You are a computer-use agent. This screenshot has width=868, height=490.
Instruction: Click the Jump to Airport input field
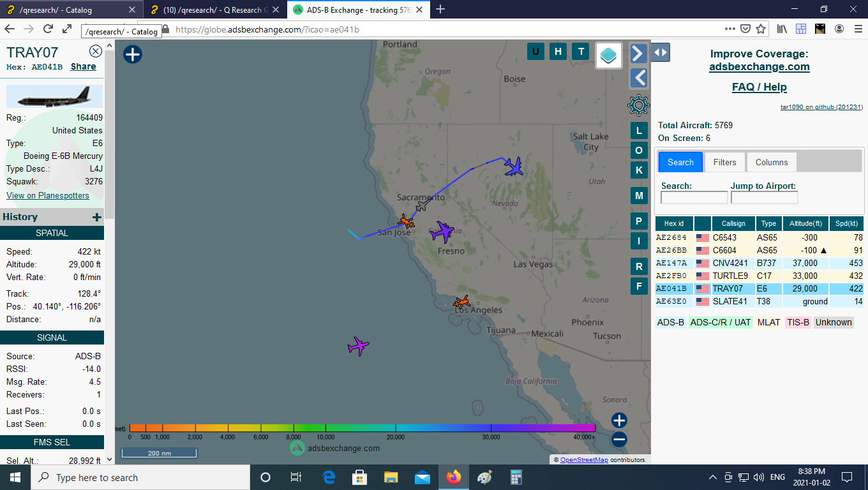764,198
